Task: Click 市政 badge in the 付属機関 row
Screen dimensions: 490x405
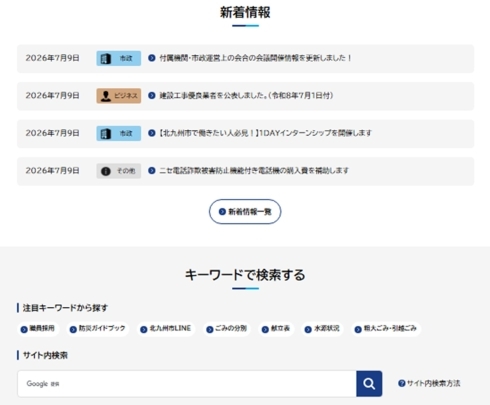Action: pos(119,58)
